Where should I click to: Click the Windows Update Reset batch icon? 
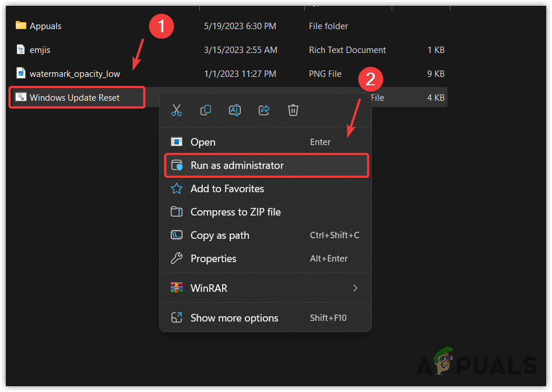(21, 97)
